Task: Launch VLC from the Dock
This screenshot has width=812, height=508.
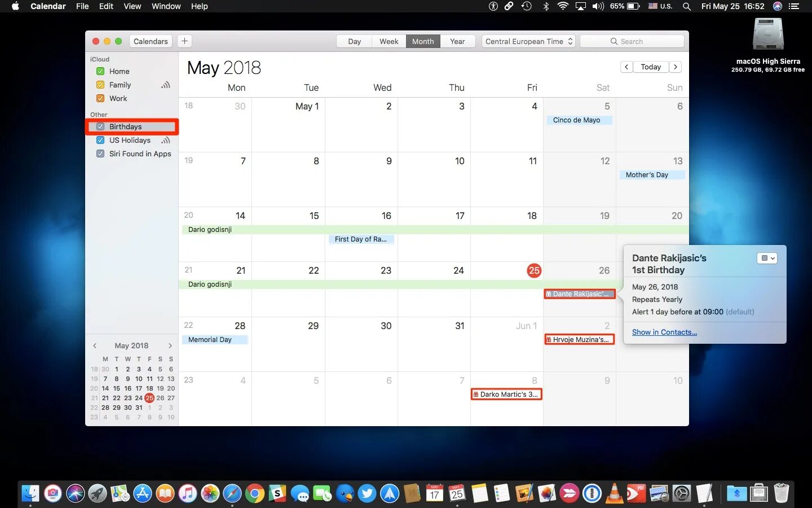Action: pyautogui.click(x=614, y=493)
